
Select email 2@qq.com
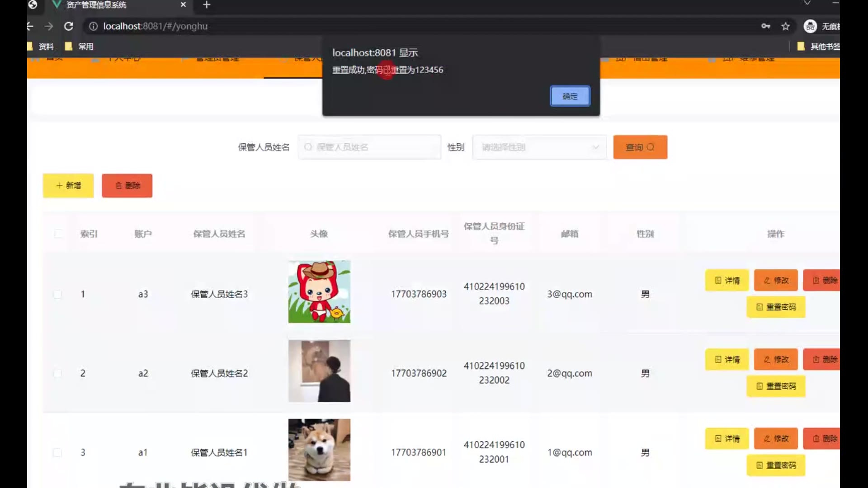tap(570, 373)
